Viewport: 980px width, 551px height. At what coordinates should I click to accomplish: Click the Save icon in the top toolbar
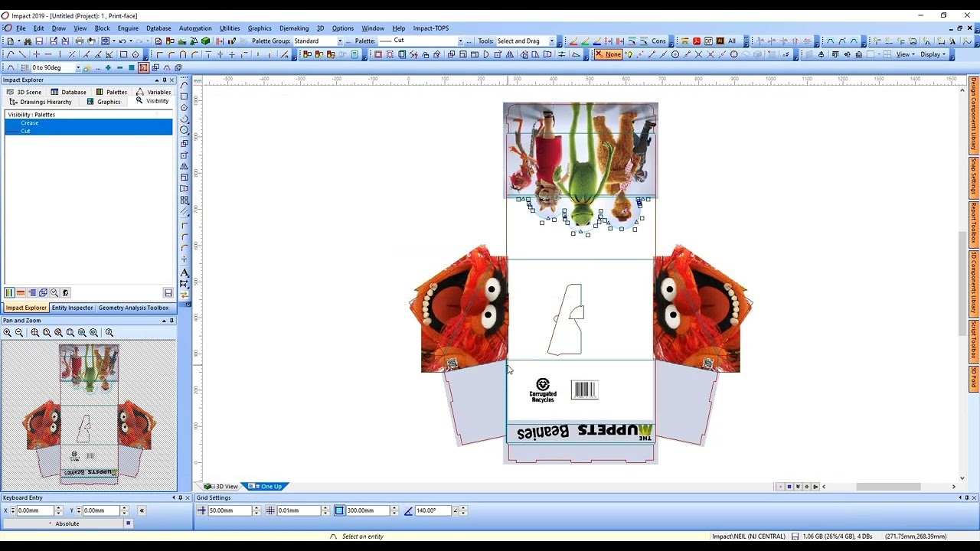(x=39, y=41)
